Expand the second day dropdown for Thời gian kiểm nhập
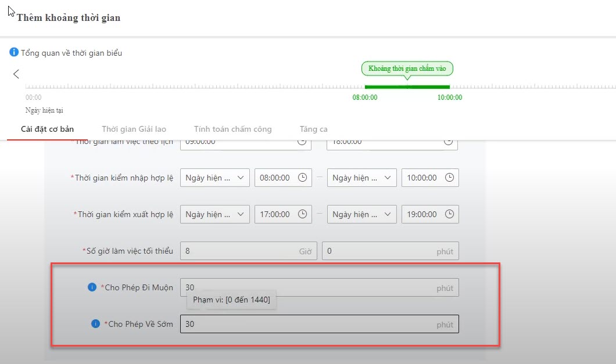The image size is (616, 364). [x=361, y=178]
